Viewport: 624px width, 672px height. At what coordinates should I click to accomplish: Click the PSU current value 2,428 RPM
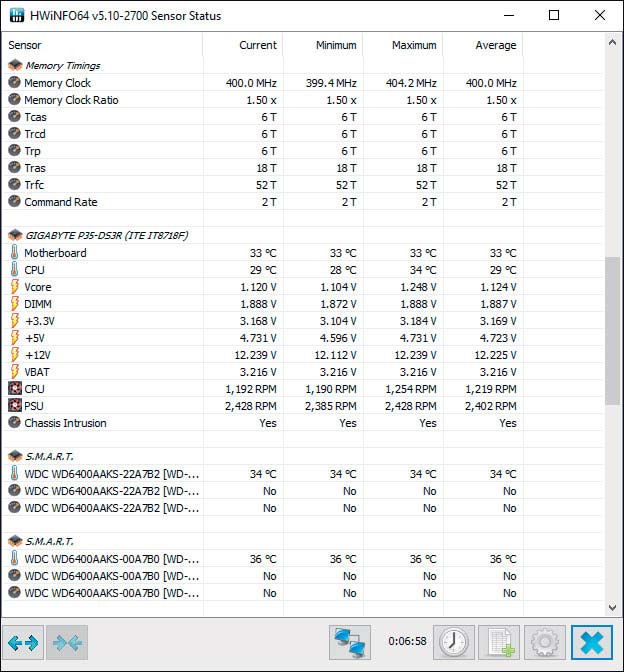251,406
